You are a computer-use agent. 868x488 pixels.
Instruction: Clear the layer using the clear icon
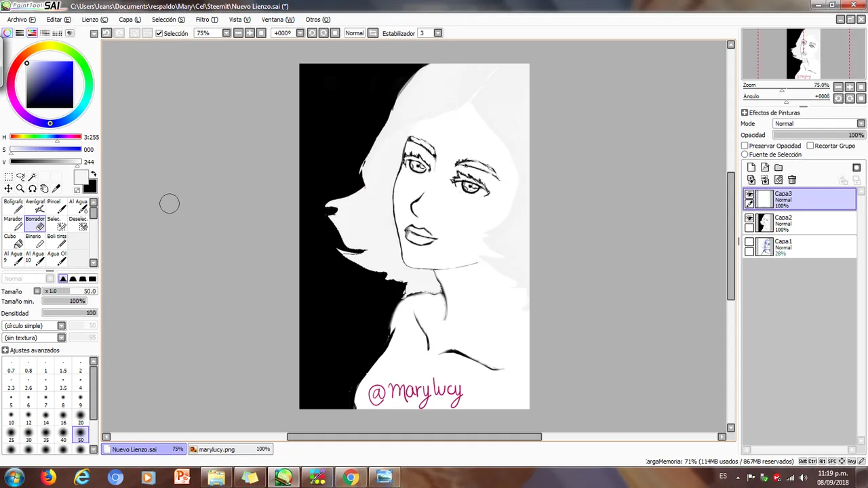click(778, 180)
